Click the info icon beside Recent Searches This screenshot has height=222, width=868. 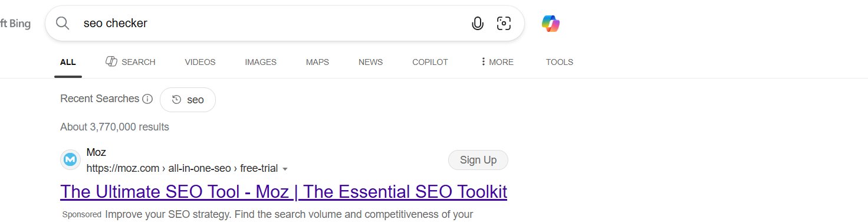click(x=147, y=99)
